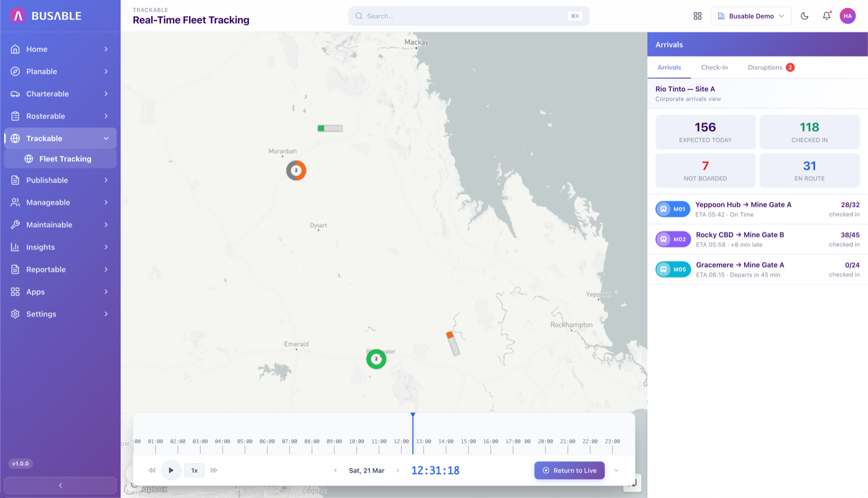Image resolution: width=868 pixels, height=498 pixels.
Task: Click the Sat, 21 Mar date label
Action: click(x=367, y=470)
